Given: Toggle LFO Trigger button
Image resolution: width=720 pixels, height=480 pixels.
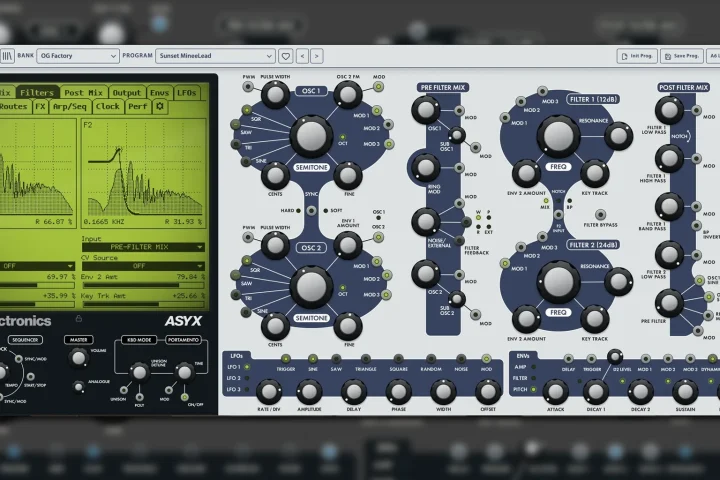Looking at the screenshot, I should pos(286,359).
